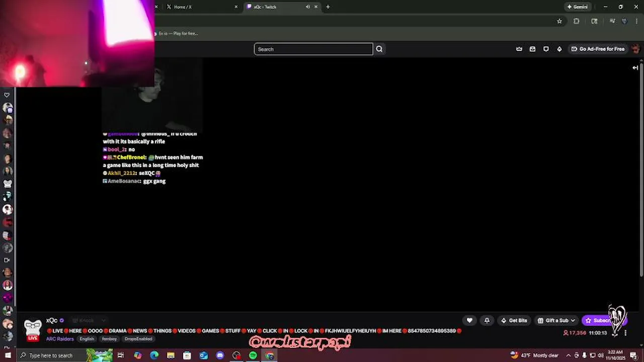Open Chrome extensions puzzle icon
Screen dimensions: 644x362
pos(577,21)
